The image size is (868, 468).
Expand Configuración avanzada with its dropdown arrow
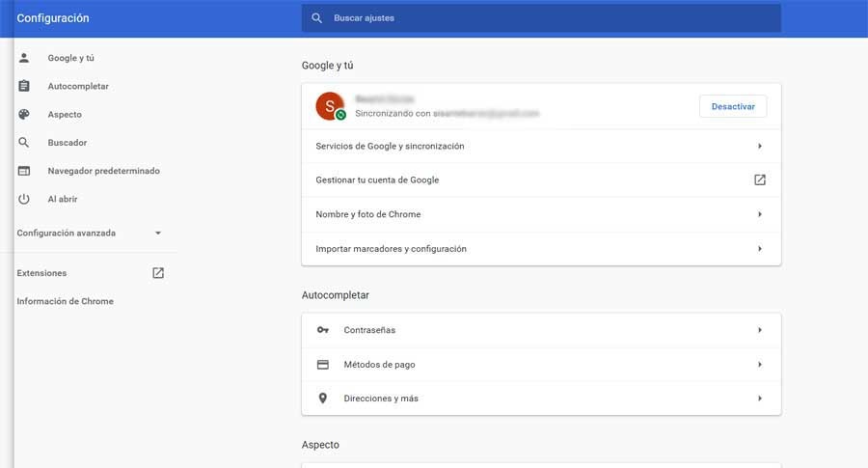click(158, 234)
